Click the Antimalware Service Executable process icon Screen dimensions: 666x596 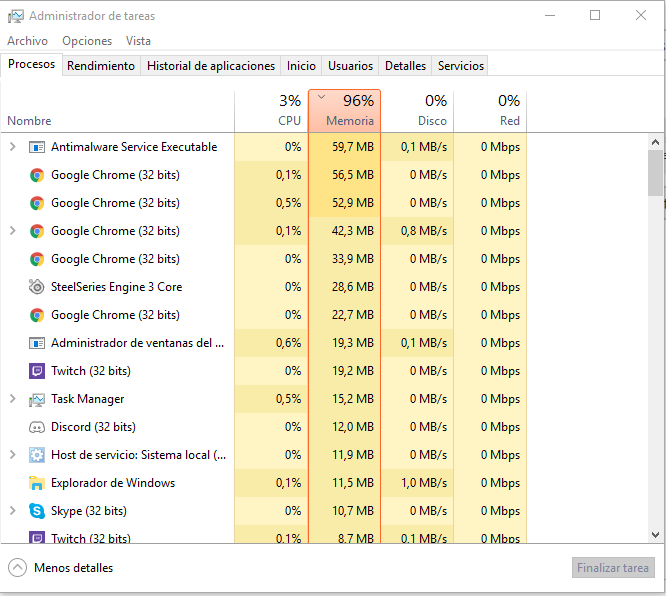pos(37,147)
